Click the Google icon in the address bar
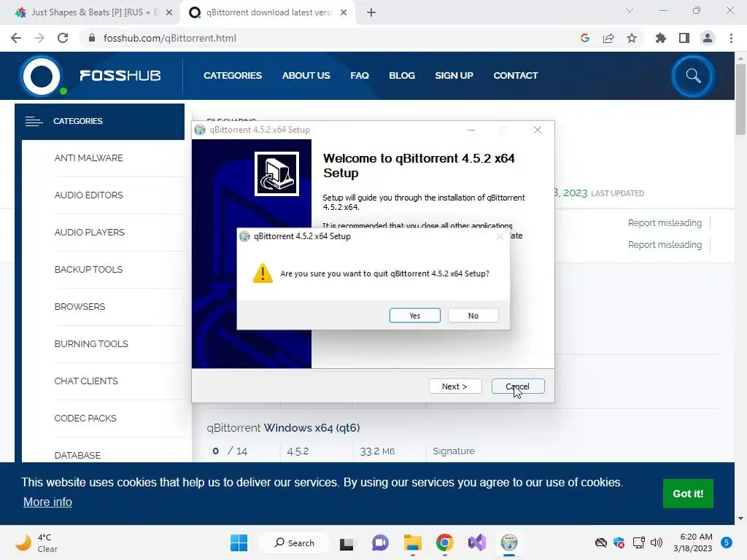747x560 pixels. coord(585,38)
